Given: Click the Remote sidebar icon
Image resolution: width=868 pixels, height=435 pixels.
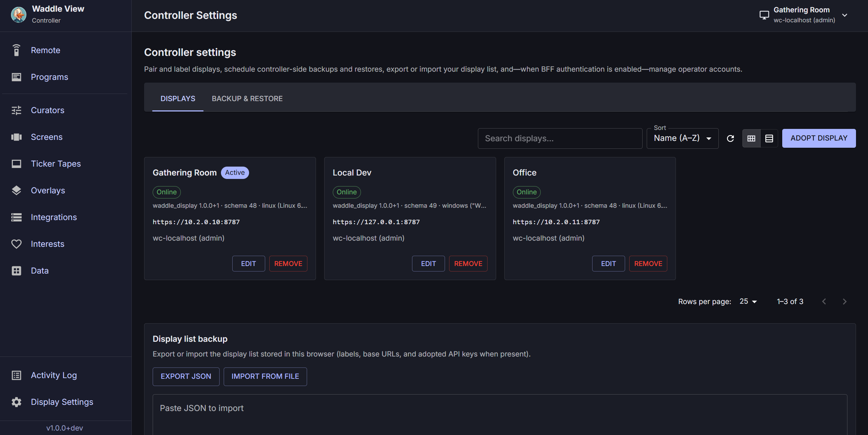Looking at the screenshot, I should point(16,50).
